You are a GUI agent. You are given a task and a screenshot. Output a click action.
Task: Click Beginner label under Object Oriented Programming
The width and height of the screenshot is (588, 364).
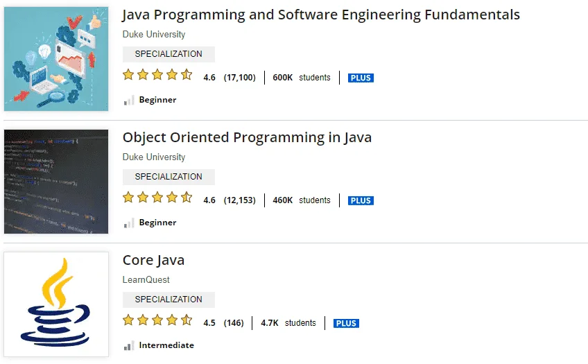point(157,223)
